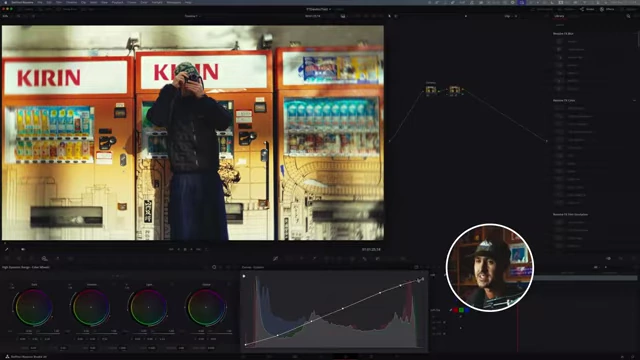Toggle the red curve channel button
Viewport: 640px width, 360px height.
click(x=455, y=310)
